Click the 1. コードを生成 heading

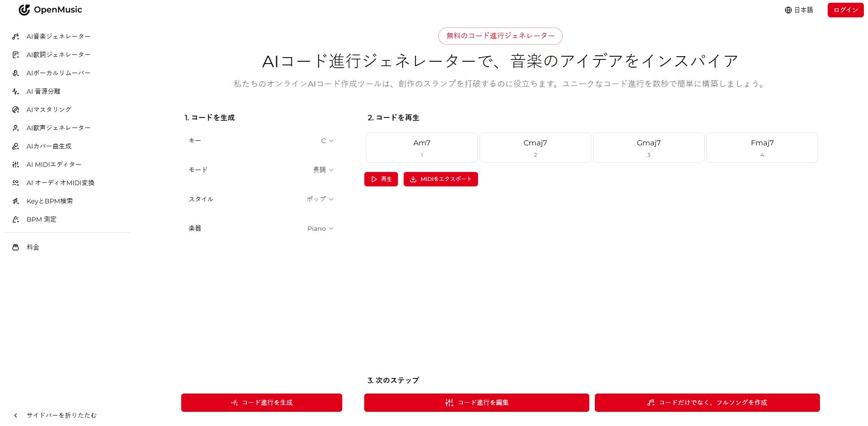(210, 118)
